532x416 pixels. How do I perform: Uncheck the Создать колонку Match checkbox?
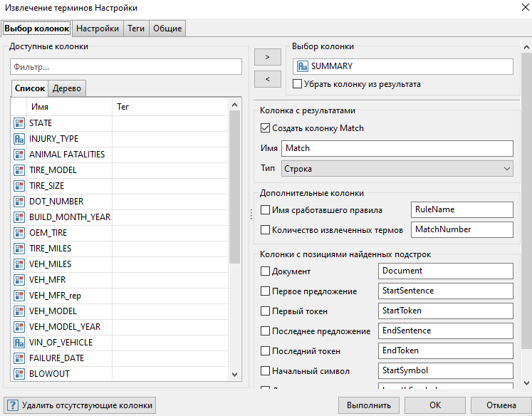point(266,128)
